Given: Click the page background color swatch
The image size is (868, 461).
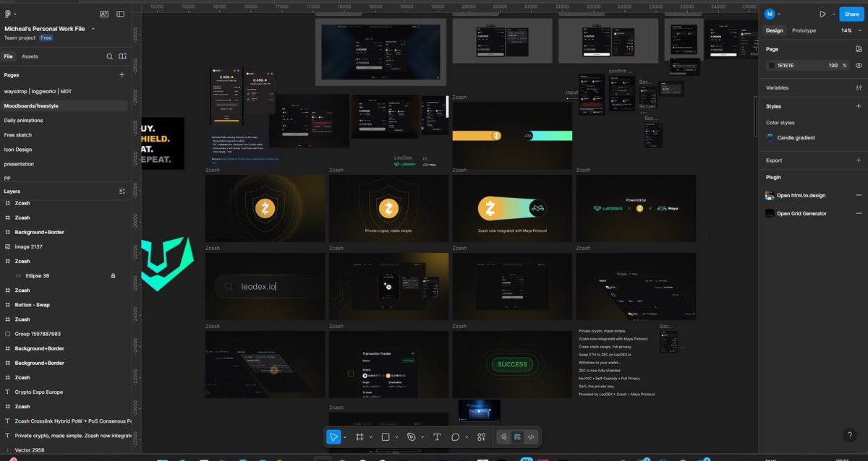Looking at the screenshot, I should coord(772,65).
